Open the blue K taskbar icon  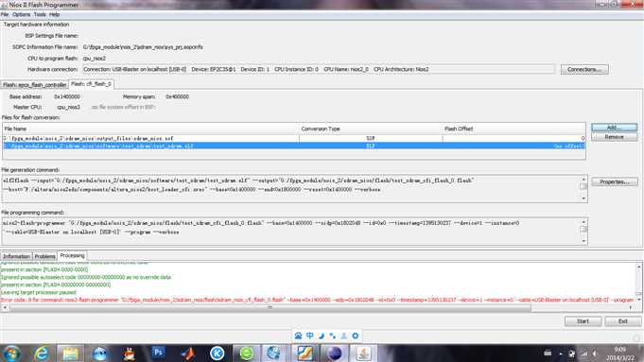point(218,353)
